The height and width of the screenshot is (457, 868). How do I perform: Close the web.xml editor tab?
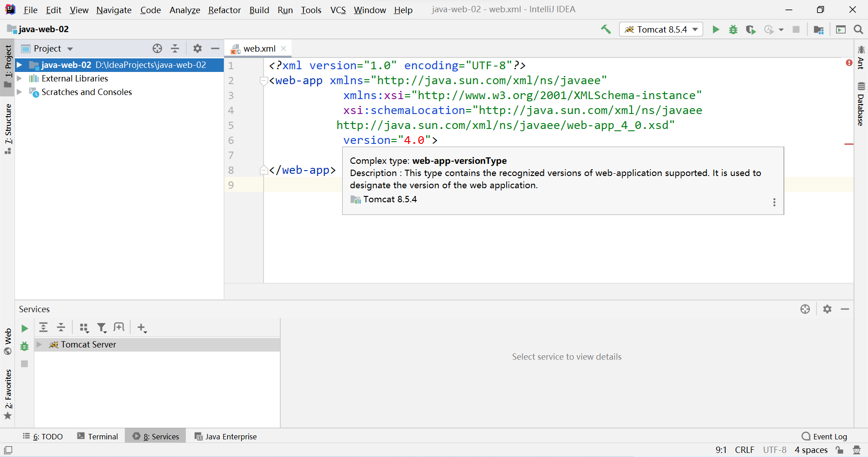point(283,48)
